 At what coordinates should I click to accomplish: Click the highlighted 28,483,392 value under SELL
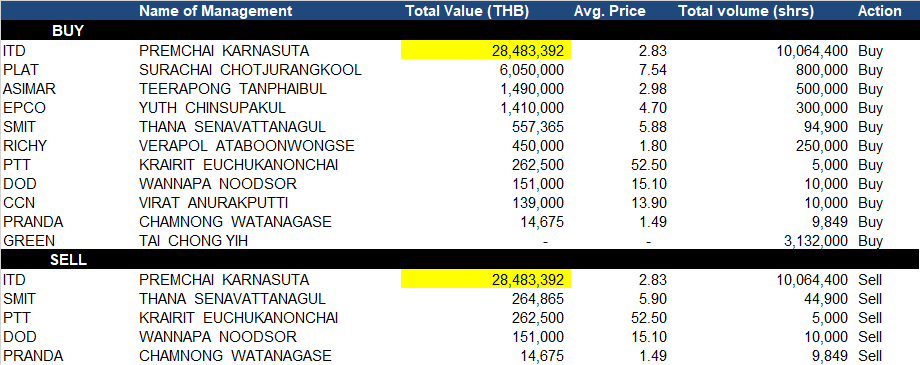486,279
